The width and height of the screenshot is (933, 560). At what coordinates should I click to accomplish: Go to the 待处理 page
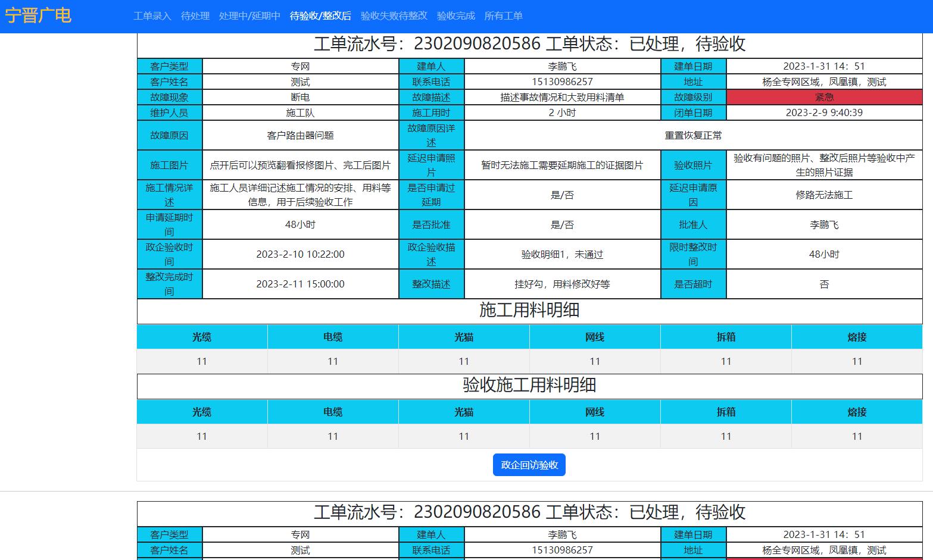click(195, 16)
